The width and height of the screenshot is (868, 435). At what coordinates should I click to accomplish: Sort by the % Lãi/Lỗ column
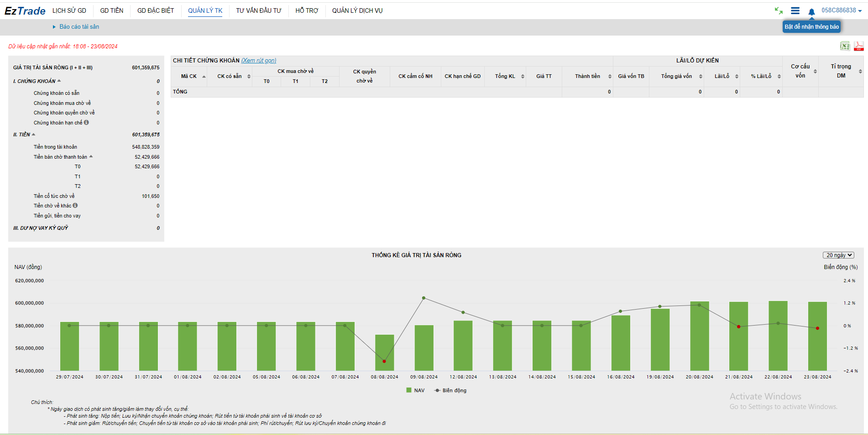(x=779, y=77)
